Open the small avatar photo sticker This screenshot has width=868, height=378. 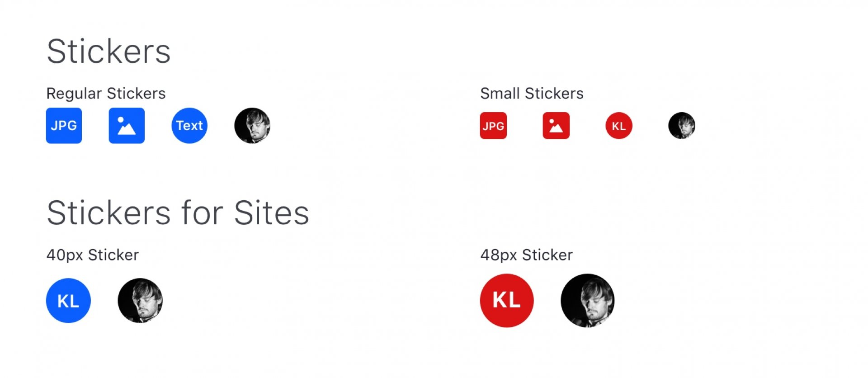[682, 126]
